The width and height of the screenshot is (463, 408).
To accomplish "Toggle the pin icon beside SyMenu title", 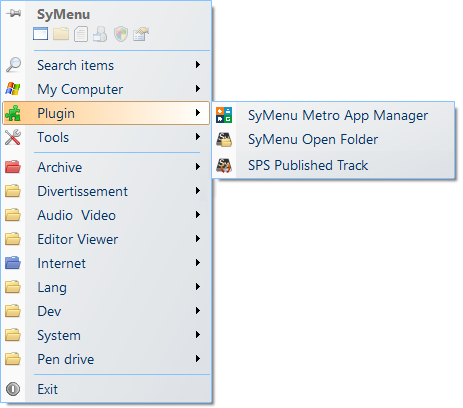I will 13,13.
